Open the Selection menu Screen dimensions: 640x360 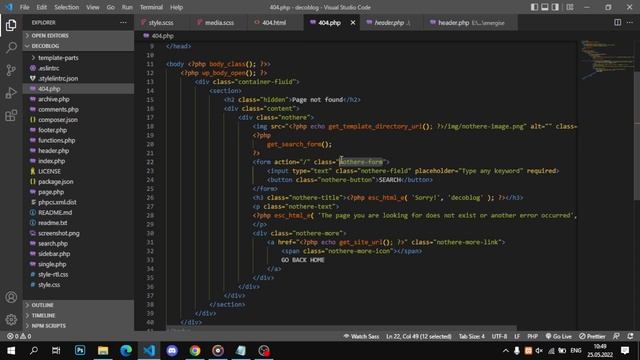(x=67, y=7)
